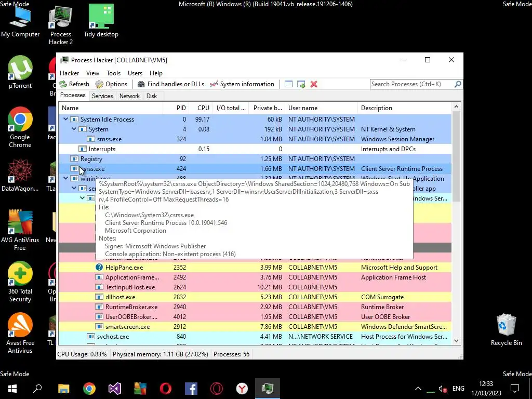Select the TextInputHost.exe process
This screenshot has height=399, width=532.
(255, 287)
